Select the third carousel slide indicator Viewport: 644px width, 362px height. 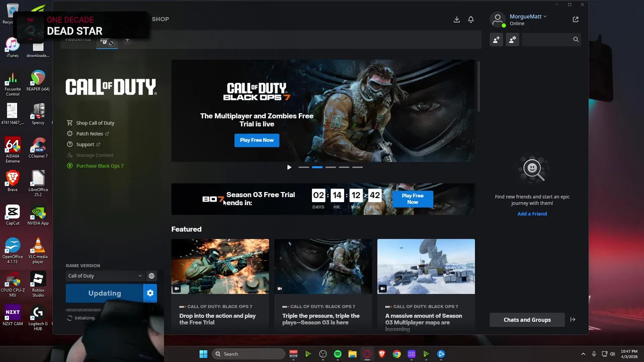(x=331, y=167)
